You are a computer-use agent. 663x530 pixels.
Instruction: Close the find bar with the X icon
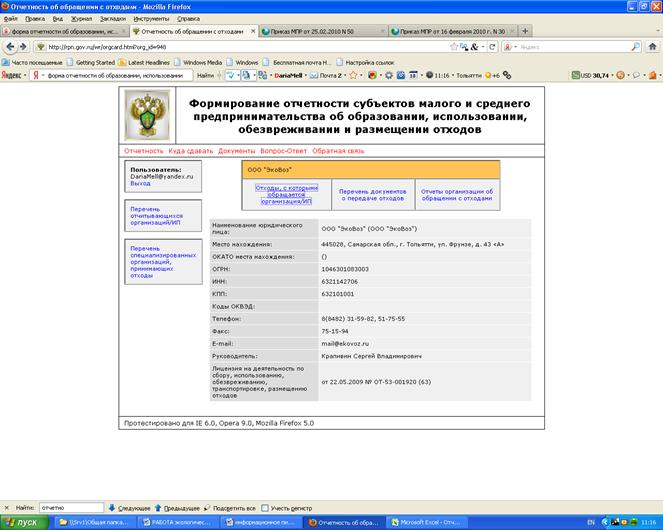[x=6, y=508]
